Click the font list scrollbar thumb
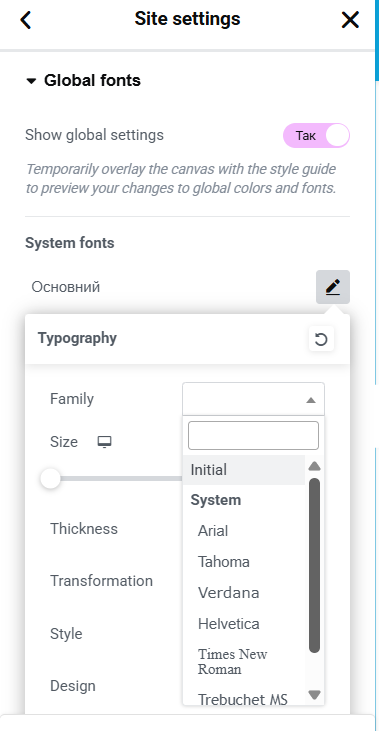This screenshot has width=379, height=731. point(315,565)
